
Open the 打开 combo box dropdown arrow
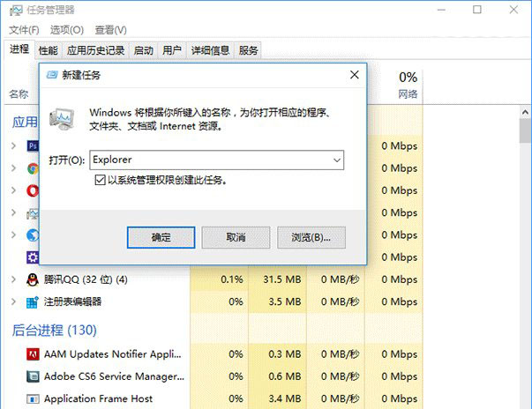(x=336, y=160)
